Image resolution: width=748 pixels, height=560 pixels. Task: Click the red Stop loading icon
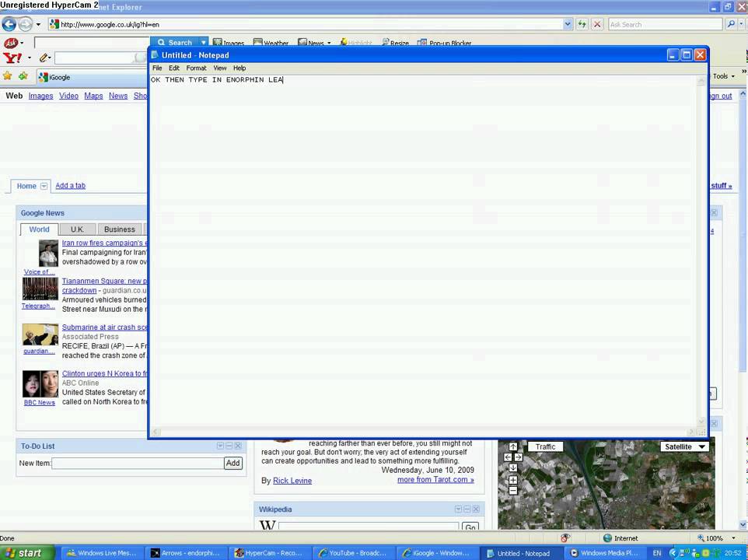tap(597, 24)
